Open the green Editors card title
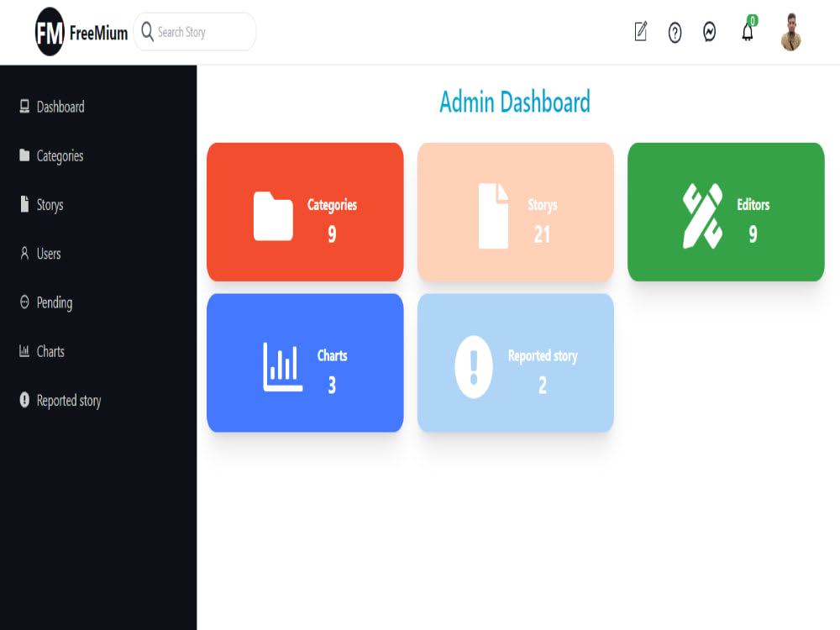 tap(753, 205)
